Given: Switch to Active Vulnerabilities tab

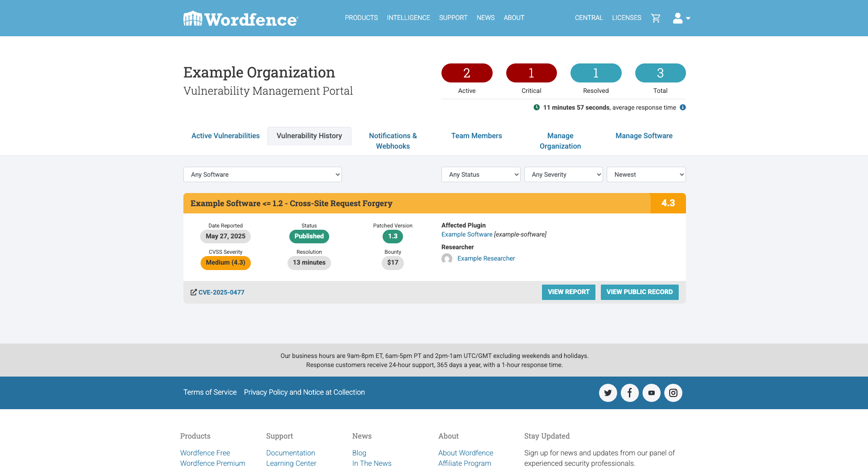Looking at the screenshot, I should (225, 136).
